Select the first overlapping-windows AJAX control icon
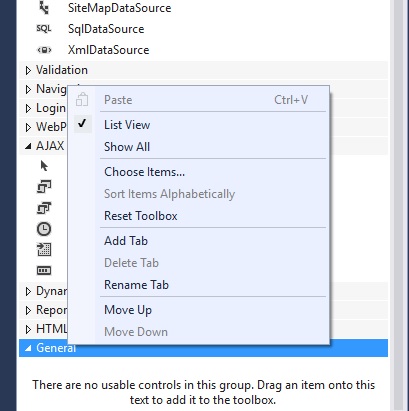Screen dimensions: 409x411 tap(44, 187)
